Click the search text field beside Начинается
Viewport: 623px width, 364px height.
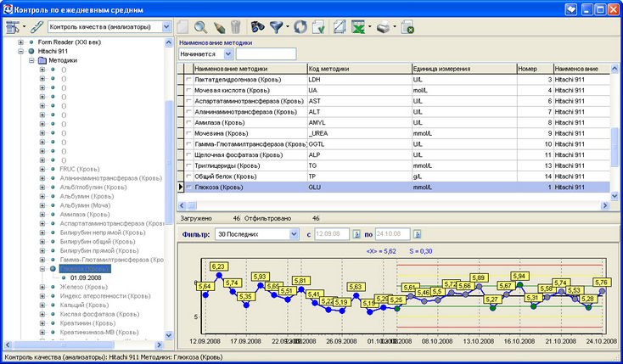click(x=265, y=53)
